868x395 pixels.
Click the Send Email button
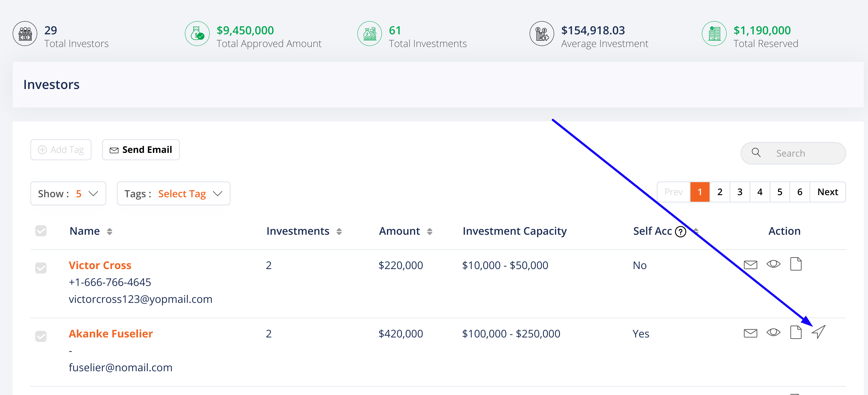(141, 150)
